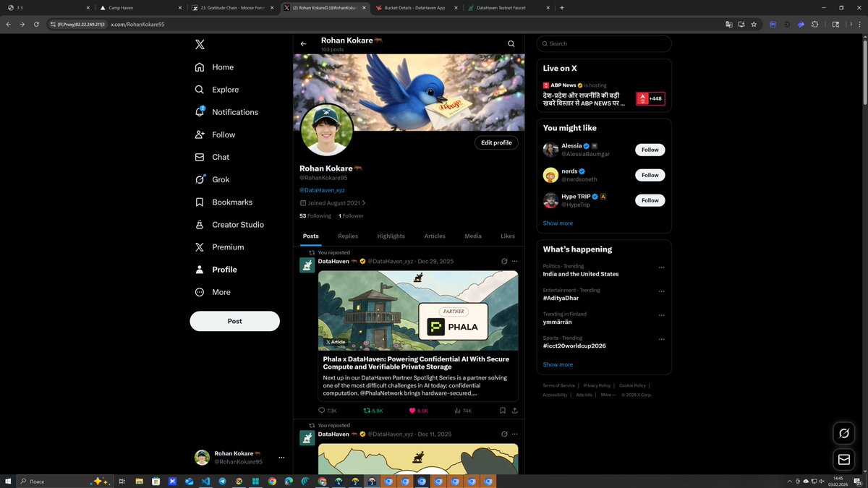Open Premium from the sidebar
This screenshot has height=488, width=868.
220,247
